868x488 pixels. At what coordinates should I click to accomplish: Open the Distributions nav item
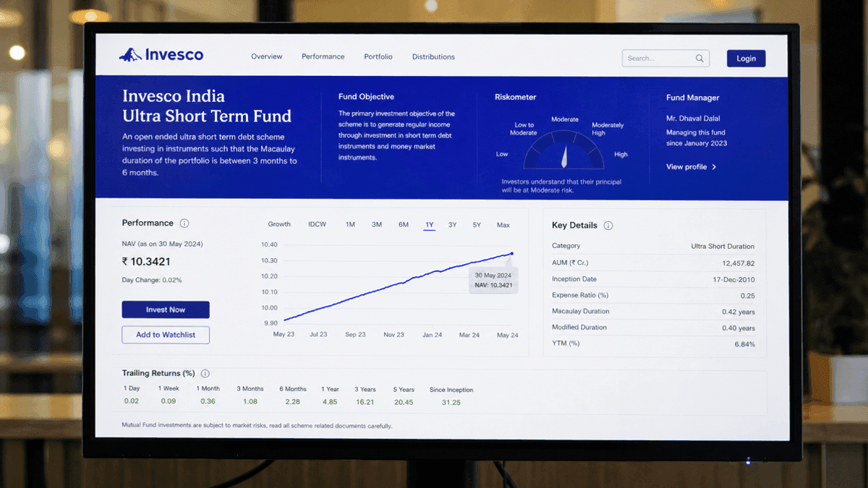433,56
